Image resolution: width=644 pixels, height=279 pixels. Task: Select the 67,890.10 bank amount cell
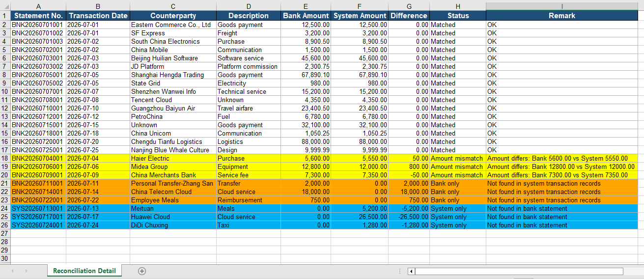coord(306,75)
